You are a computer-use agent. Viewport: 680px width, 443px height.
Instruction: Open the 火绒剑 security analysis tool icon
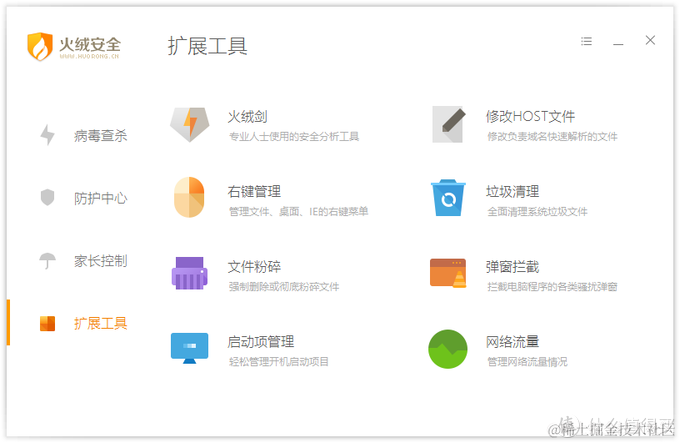click(x=190, y=125)
